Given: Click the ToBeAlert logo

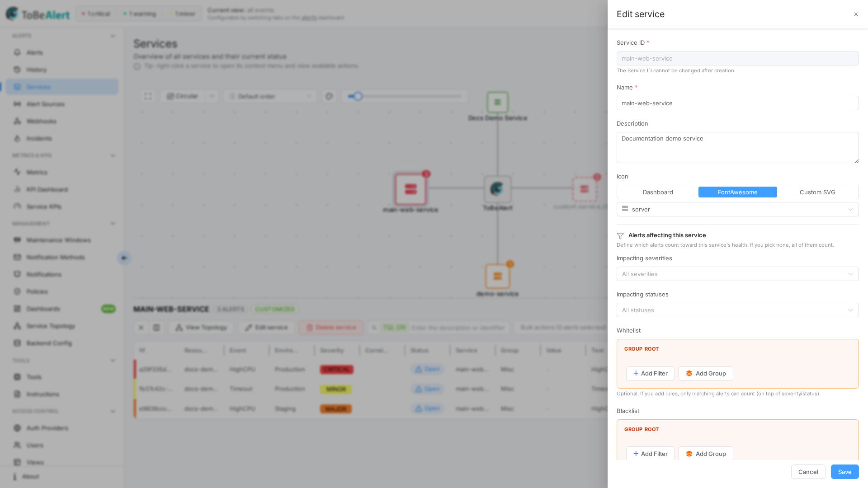Looking at the screenshot, I should 38,14.
